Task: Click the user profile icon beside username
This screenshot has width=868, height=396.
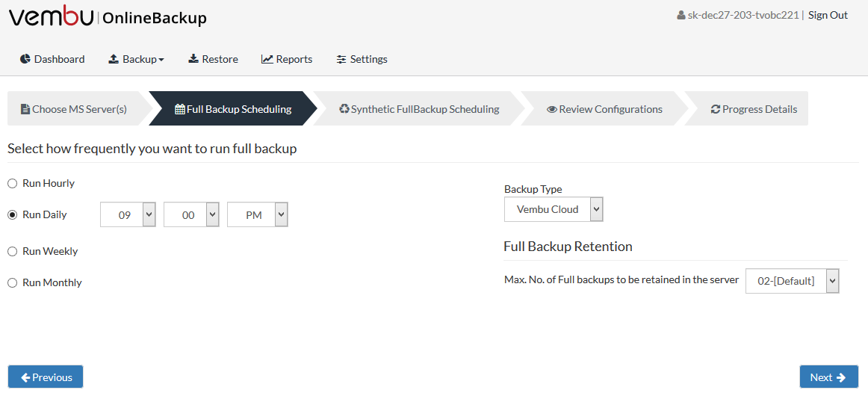Action: point(681,16)
